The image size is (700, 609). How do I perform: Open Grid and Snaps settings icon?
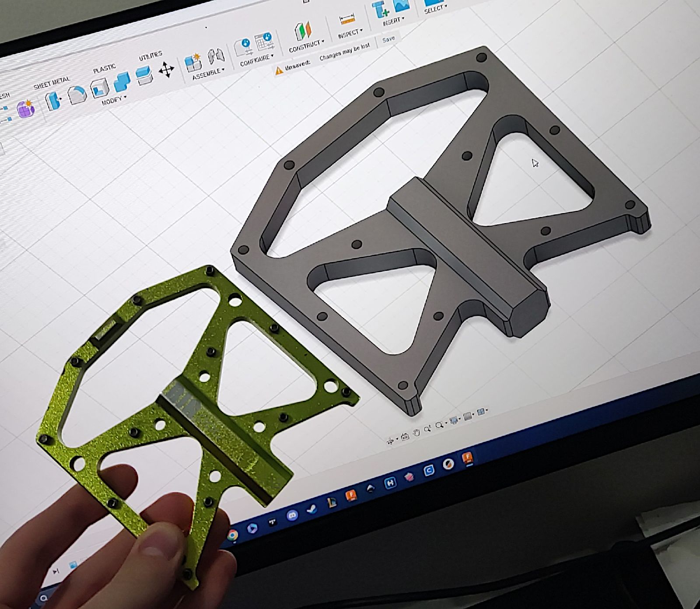click(x=468, y=416)
